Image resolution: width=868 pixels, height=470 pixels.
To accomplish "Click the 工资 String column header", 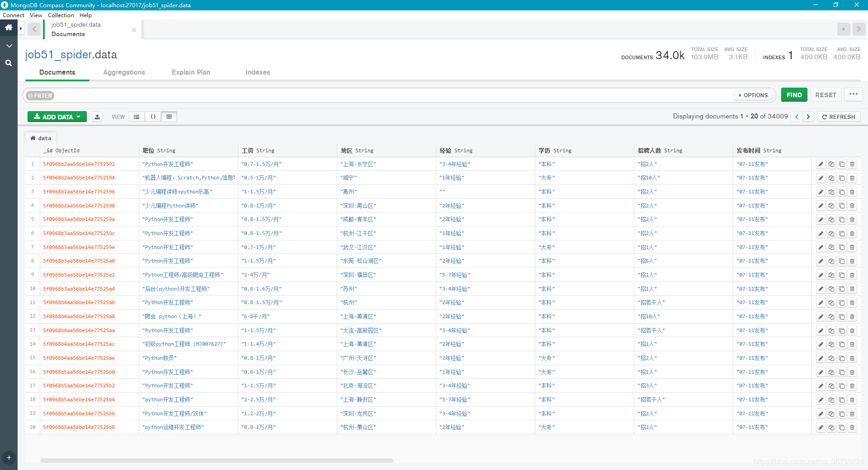I will (x=258, y=150).
